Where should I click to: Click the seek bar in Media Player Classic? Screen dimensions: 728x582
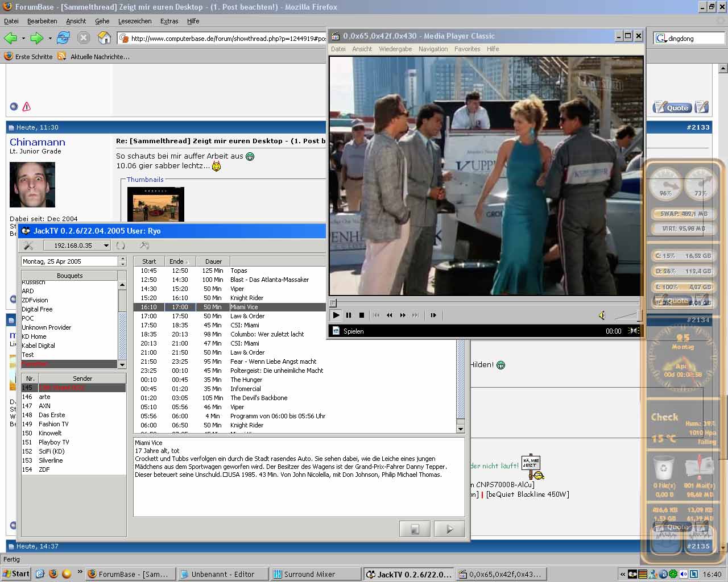click(486, 303)
